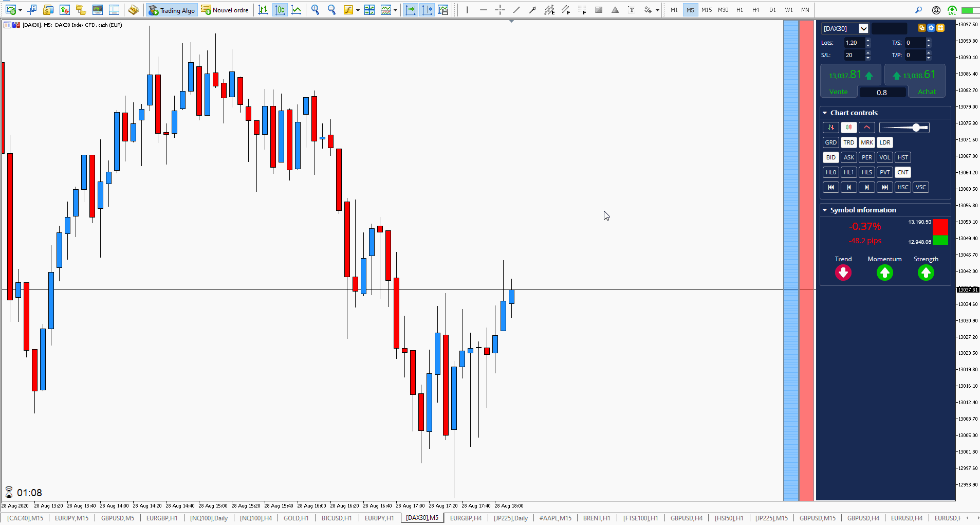Click the Trading Algo button
980x525 pixels.
coord(172,10)
